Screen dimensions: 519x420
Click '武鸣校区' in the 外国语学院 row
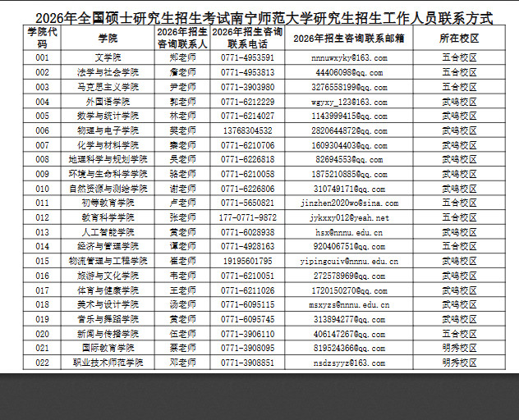point(459,102)
